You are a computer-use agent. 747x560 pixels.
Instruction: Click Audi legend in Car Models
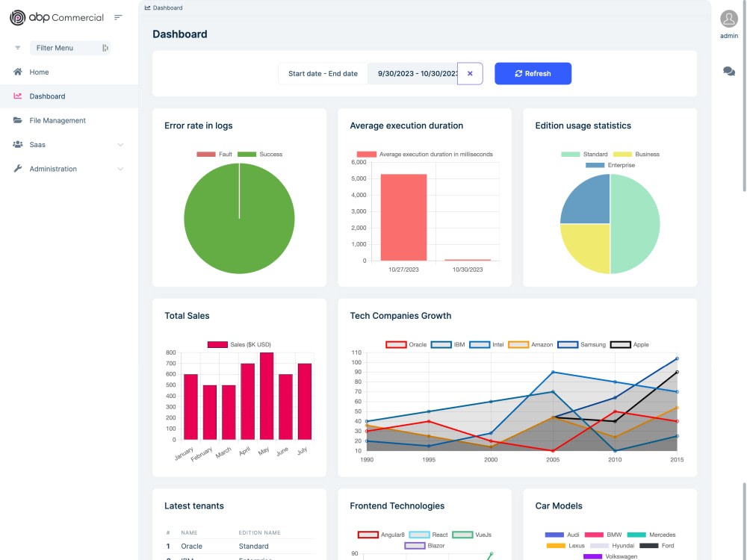coord(562,535)
